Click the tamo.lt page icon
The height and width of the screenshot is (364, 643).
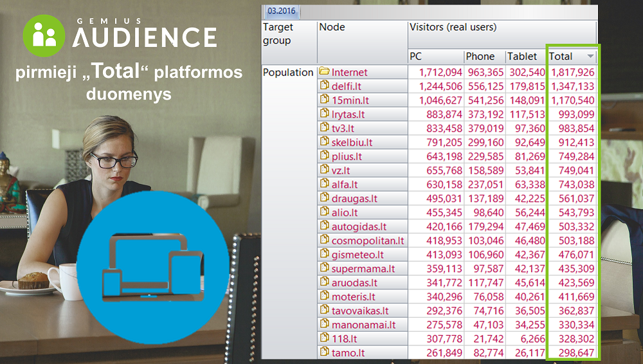pyautogui.click(x=324, y=352)
